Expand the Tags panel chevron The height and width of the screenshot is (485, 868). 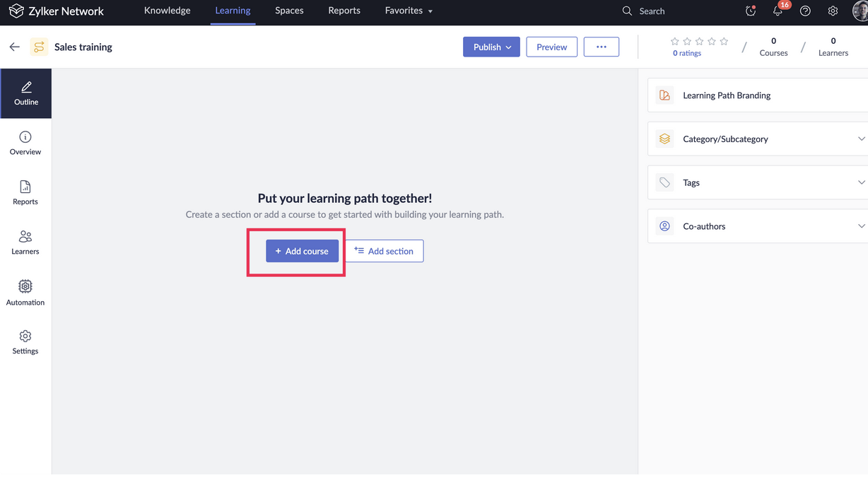[x=861, y=182]
